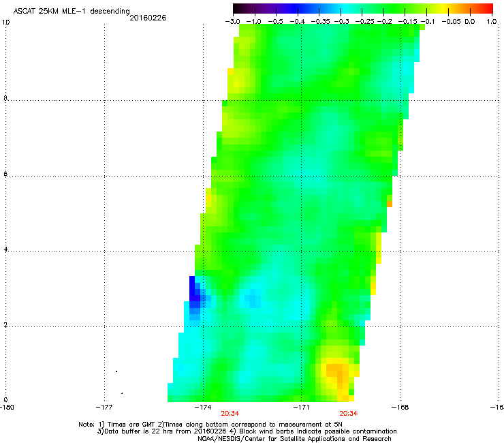504x443 pixels.
Task: Click the date label "20160226" under the title
Action: click(x=148, y=18)
